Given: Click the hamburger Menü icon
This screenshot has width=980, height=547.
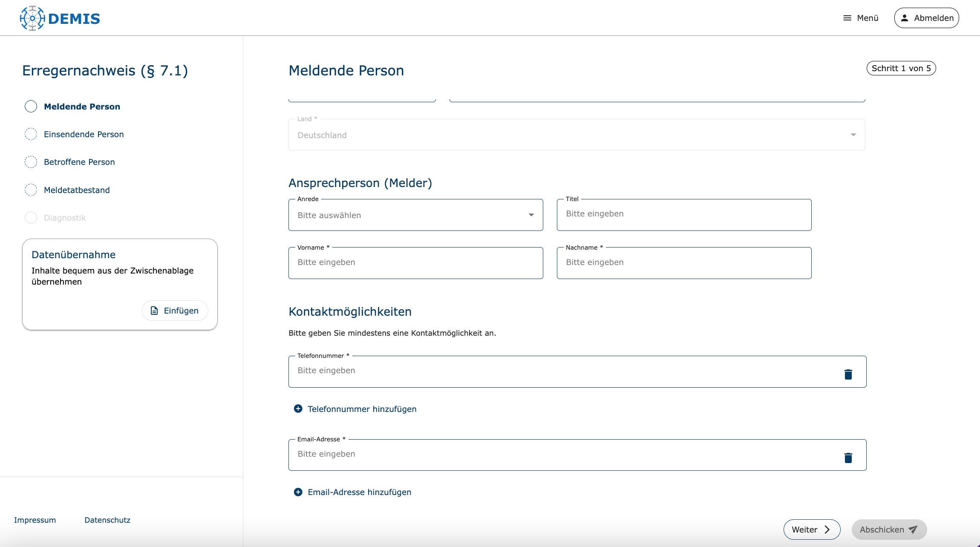Looking at the screenshot, I should [x=847, y=18].
